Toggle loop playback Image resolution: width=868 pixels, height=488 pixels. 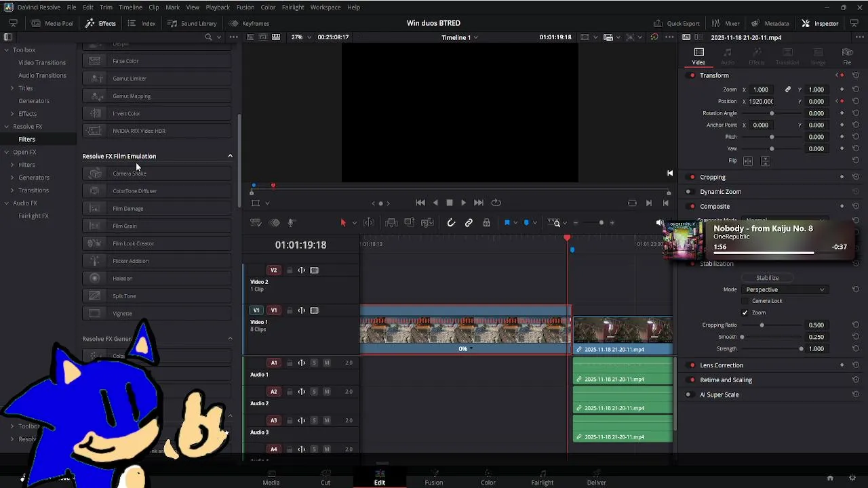tap(496, 203)
